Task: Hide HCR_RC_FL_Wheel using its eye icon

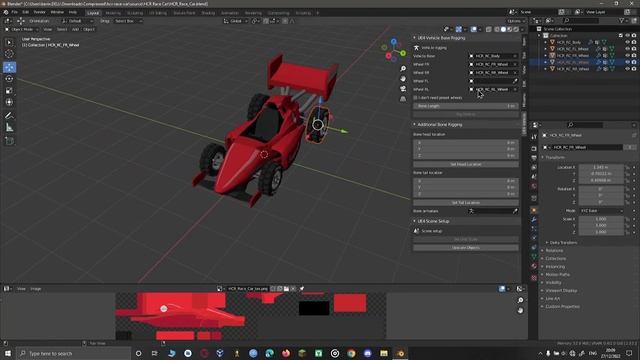Action: (627, 49)
